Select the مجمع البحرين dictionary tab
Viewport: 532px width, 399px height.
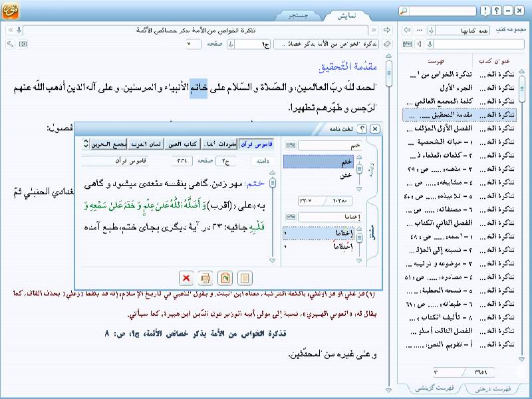coord(108,144)
